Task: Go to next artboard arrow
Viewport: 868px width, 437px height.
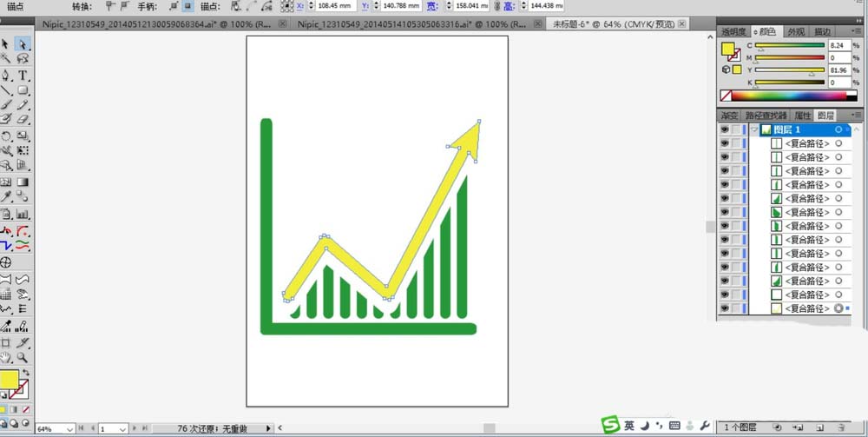Action: coord(135,428)
